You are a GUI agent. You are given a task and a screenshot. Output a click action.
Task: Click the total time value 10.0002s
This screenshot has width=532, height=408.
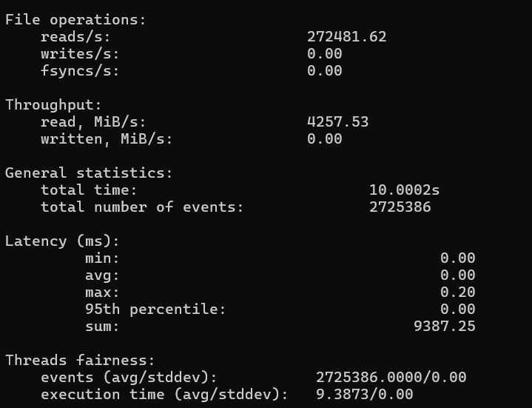pyautogui.click(x=404, y=190)
